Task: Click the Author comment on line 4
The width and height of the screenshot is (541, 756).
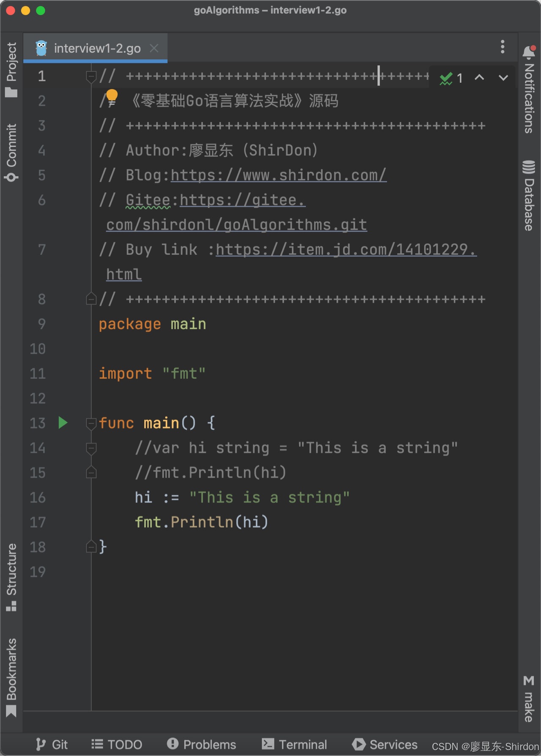Action: point(208,150)
